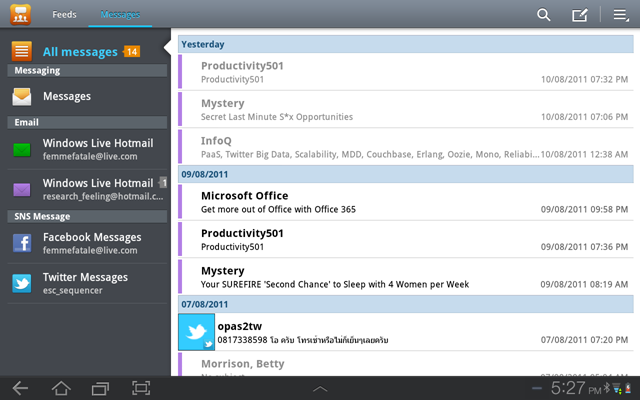Go back with the system back arrow
Image resolution: width=640 pixels, height=400 pixels.
pos(20,388)
